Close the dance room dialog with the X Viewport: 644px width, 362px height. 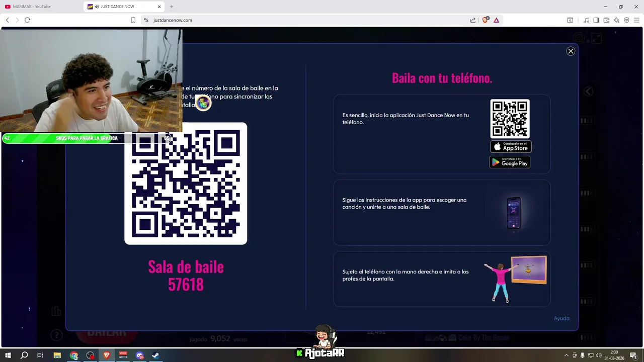point(571,51)
